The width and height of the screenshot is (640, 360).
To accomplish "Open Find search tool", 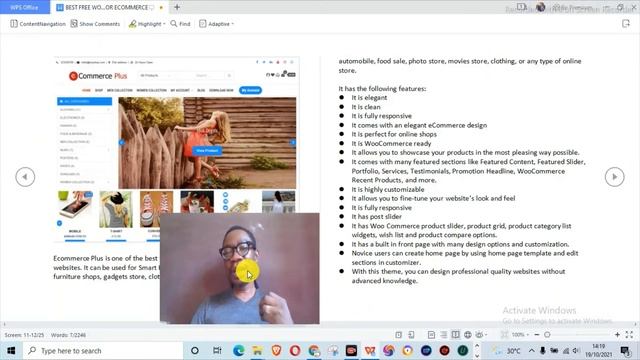I will 180,24.
